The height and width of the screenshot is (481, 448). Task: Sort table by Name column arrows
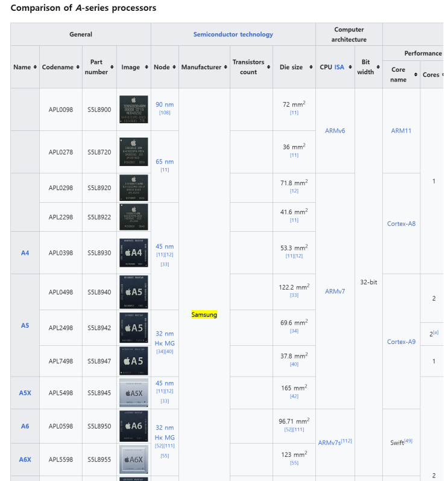(35, 67)
